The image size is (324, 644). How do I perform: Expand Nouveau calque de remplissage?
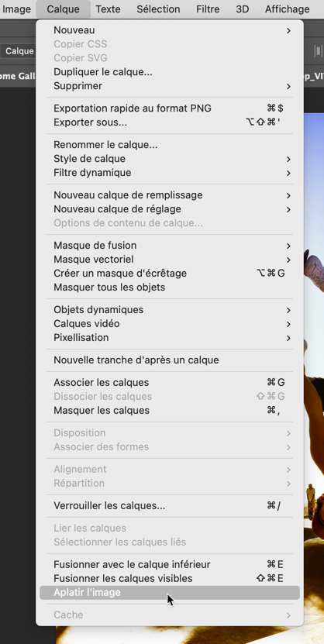[170, 195]
